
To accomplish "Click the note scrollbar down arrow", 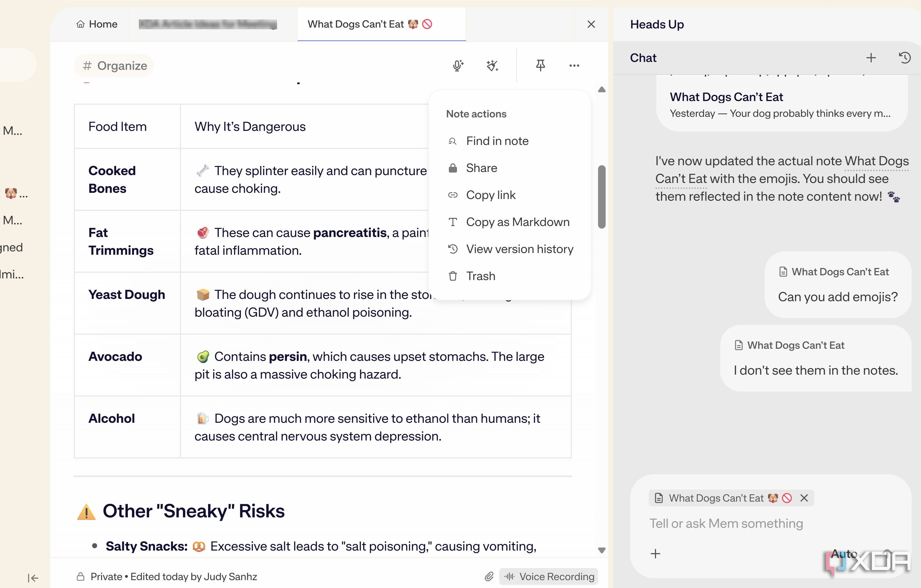I will coord(602,550).
